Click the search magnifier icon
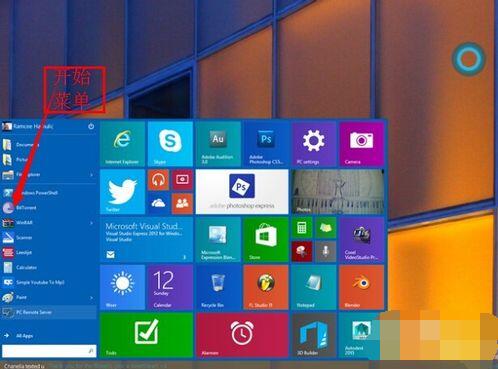The width and height of the screenshot is (498, 369). [91, 351]
